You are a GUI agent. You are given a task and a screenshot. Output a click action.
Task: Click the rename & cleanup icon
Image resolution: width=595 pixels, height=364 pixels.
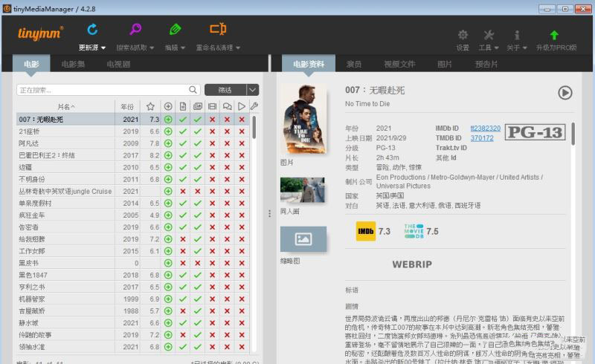[218, 29]
